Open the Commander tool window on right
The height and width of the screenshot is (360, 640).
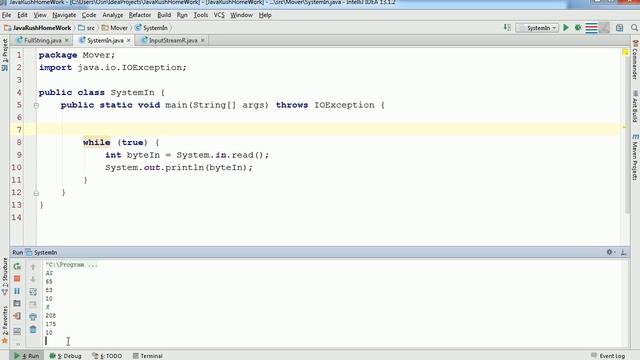(635, 60)
